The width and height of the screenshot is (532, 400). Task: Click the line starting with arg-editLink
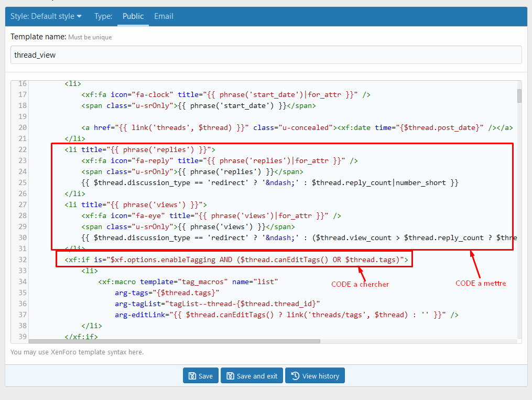[x=286, y=315]
